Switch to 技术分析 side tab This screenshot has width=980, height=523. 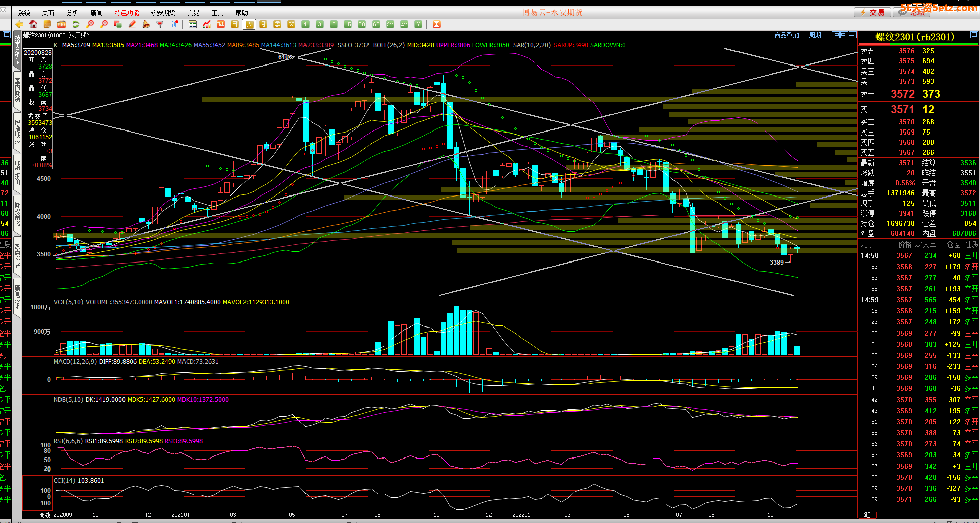coord(18,50)
